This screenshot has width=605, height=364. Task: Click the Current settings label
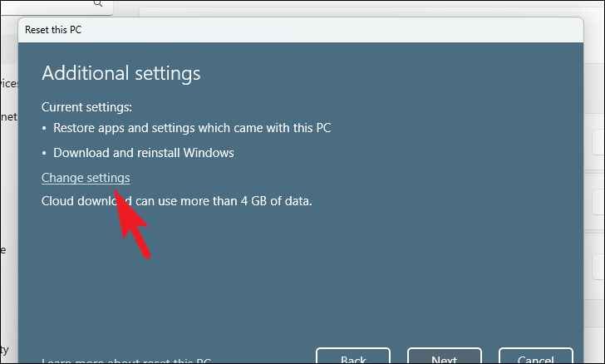point(86,107)
